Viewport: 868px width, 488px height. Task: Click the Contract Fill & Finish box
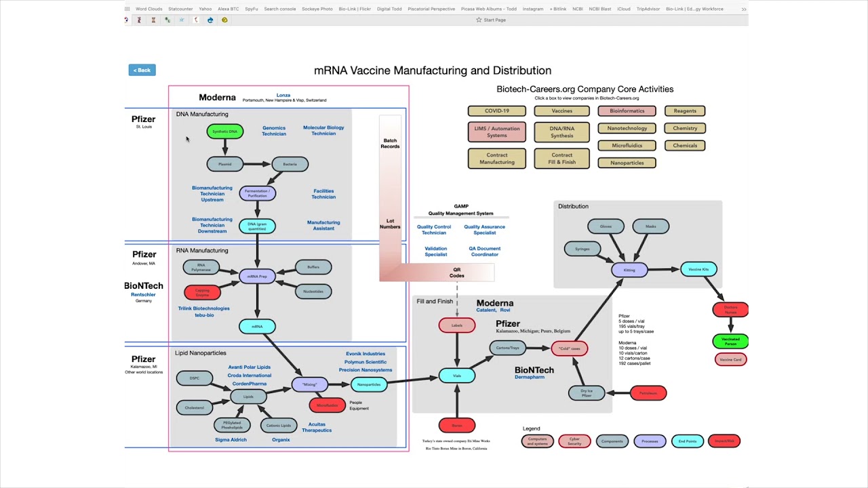[561, 159]
